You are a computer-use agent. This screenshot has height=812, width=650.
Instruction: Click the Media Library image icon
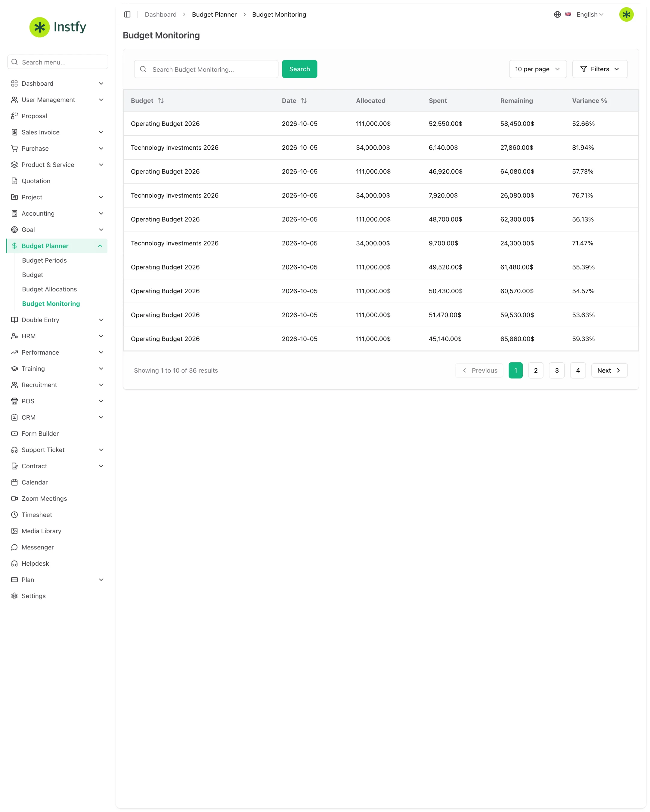pyautogui.click(x=14, y=531)
